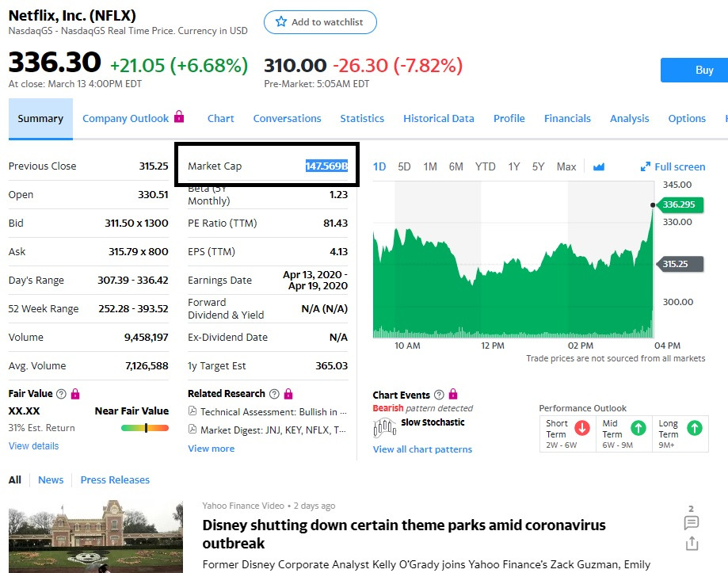This screenshot has height=573, width=728.
Task: Select the 1M chart range
Action: pyautogui.click(x=430, y=166)
